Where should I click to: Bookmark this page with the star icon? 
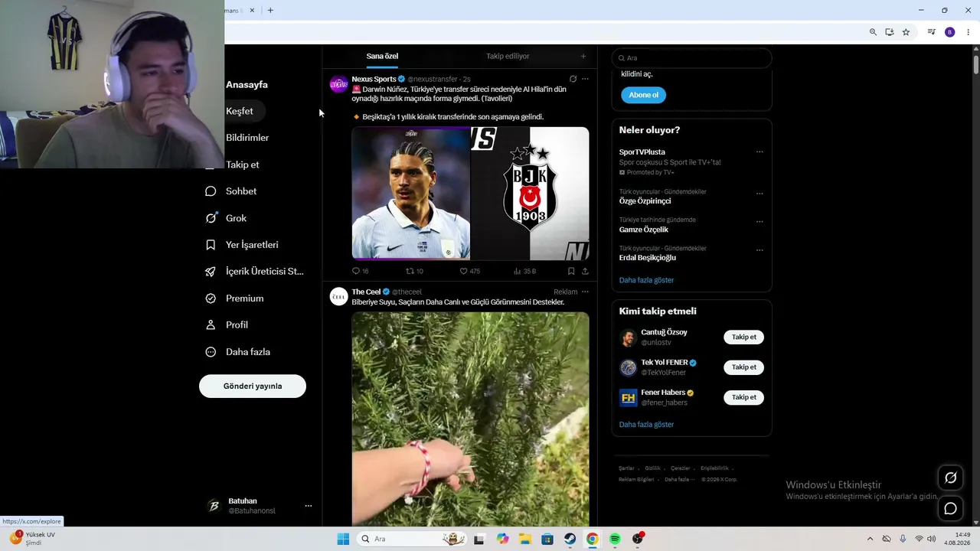click(906, 32)
